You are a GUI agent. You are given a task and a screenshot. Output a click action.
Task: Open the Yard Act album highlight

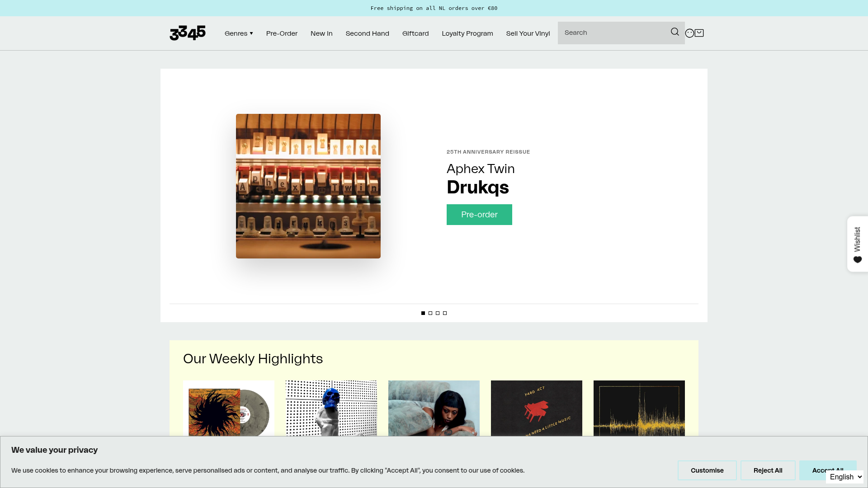(x=537, y=408)
